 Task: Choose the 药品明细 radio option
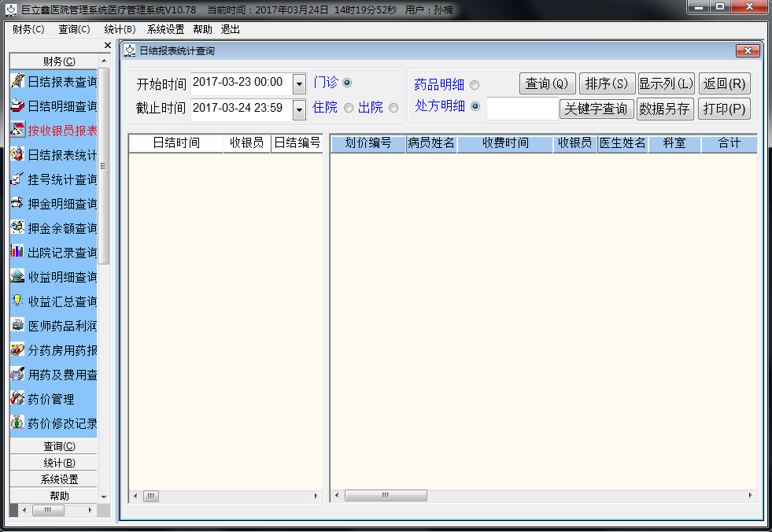click(x=475, y=85)
